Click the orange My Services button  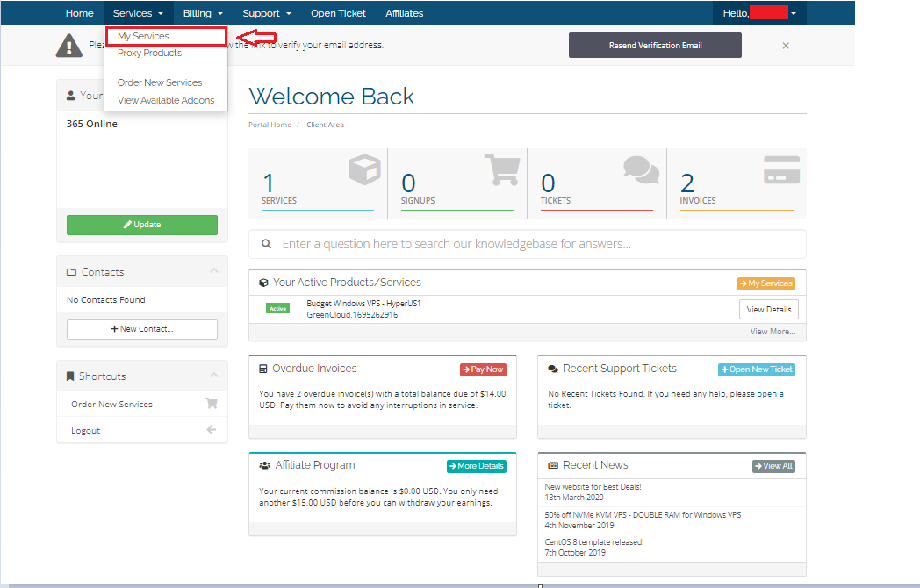766,283
